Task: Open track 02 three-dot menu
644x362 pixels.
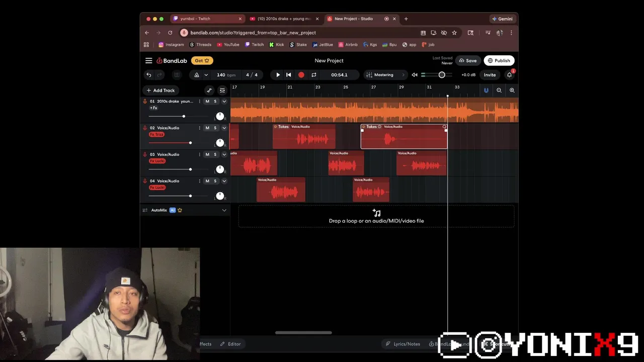Action: click(x=199, y=128)
